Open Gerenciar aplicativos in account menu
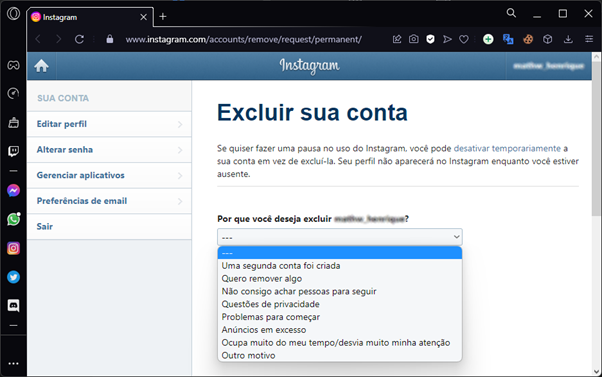This screenshot has width=602, height=377. click(109, 175)
